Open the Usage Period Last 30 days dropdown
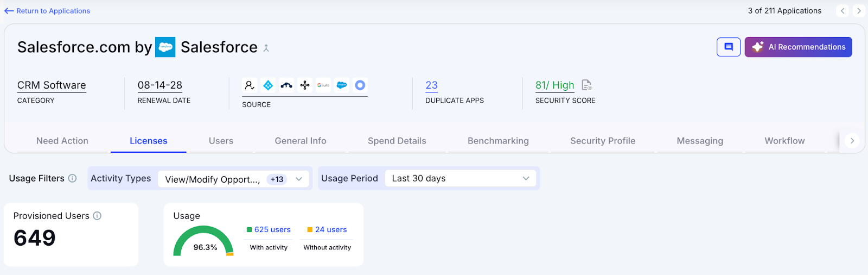Screen dimensions: 868x275 click(x=461, y=178)
